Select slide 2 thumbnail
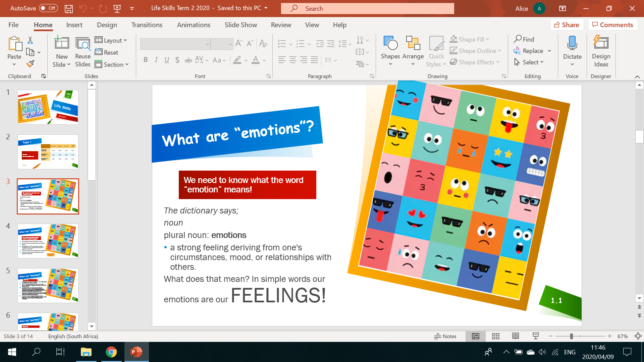This screenshot has height=362, width=644. (48, 152)
